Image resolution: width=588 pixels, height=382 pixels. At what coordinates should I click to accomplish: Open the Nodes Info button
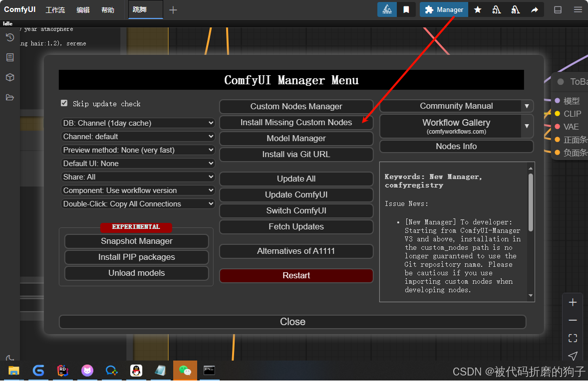click(456, 146)
